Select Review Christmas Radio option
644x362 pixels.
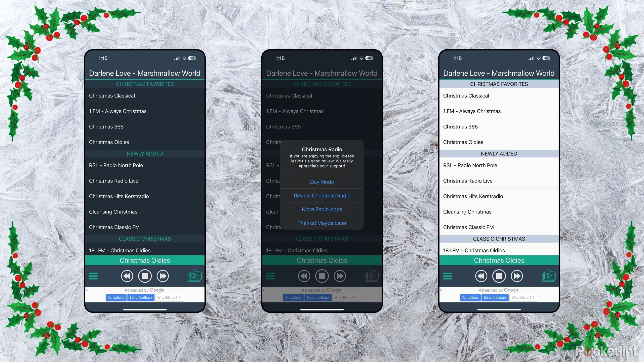(321, 195)
